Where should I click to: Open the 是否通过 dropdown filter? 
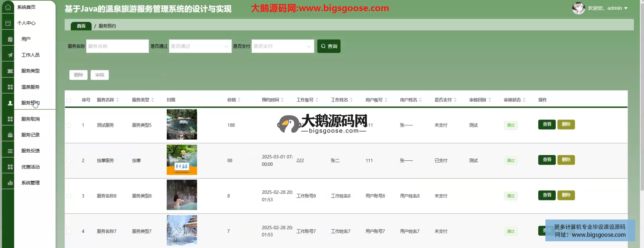pos(200,46)
